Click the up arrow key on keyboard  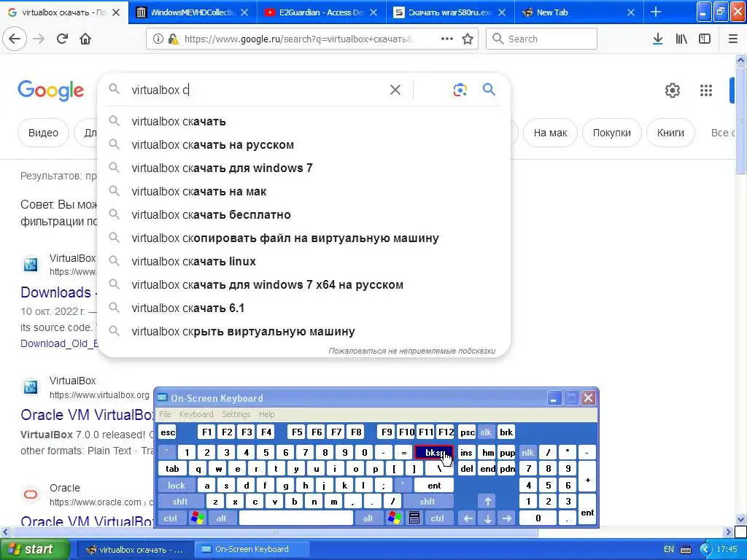487,502
